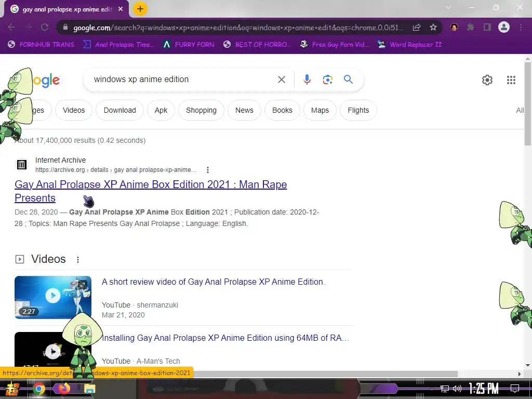Image resolution: width=532 pixels, height=399 pixels.
Task: Open the 1:25 PM clock
Action: [484, 389]
